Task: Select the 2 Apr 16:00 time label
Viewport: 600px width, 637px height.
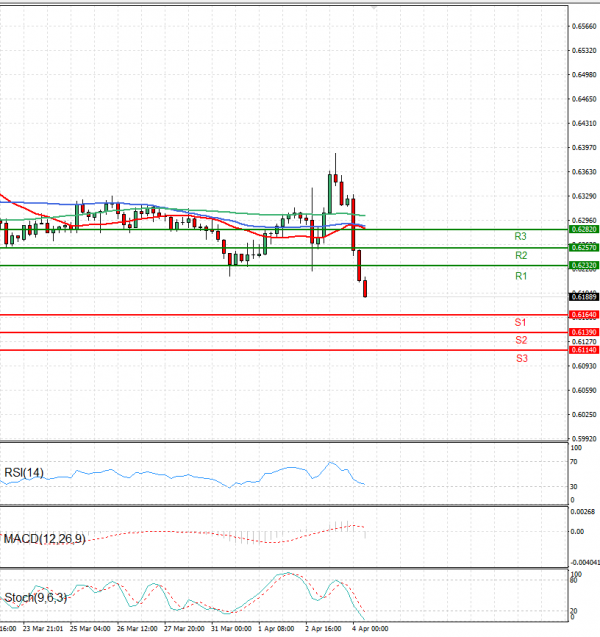Action: [320, 630]
